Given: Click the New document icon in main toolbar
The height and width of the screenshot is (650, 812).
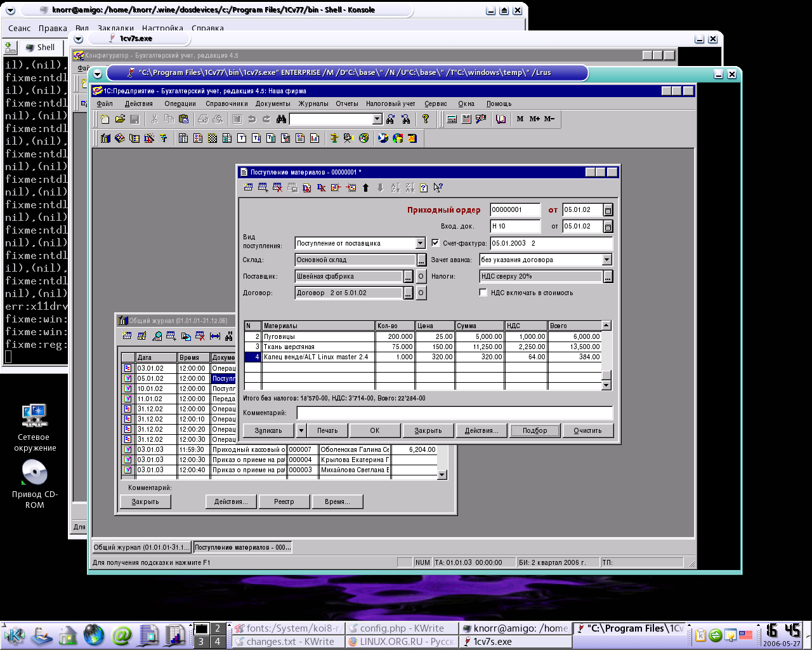Looking at the screenshot, I should tap(105, 119).
